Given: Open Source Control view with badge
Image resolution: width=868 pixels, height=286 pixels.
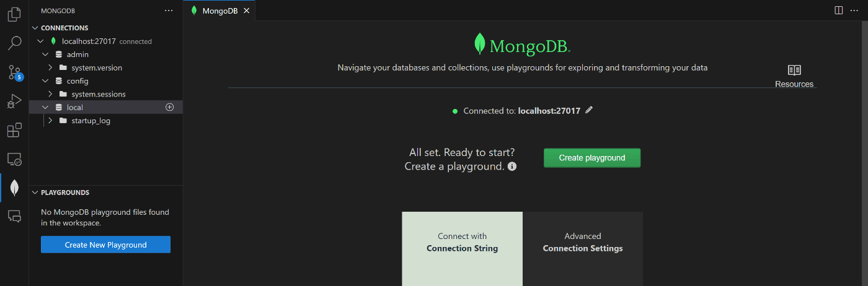Looking at the screenshot, I should coord(14,72).
